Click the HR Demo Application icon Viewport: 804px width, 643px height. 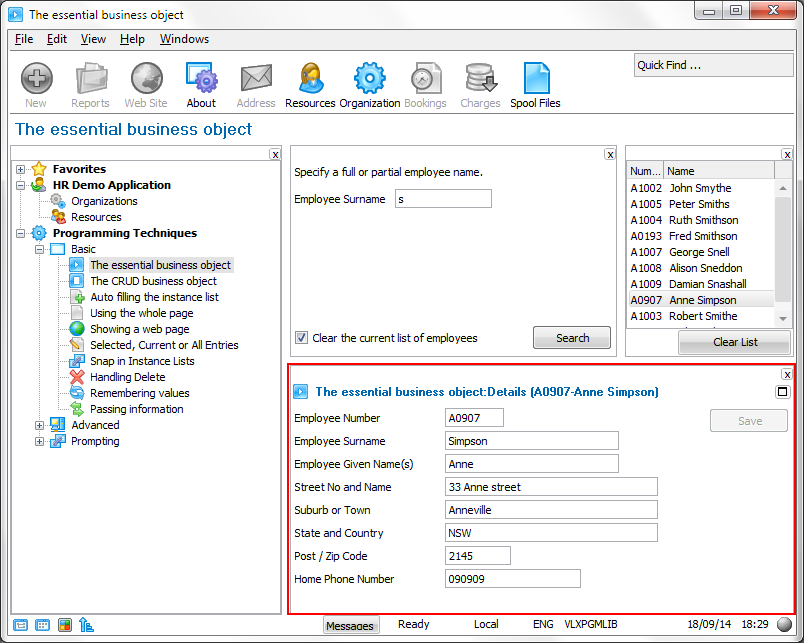tap(39, 185)
